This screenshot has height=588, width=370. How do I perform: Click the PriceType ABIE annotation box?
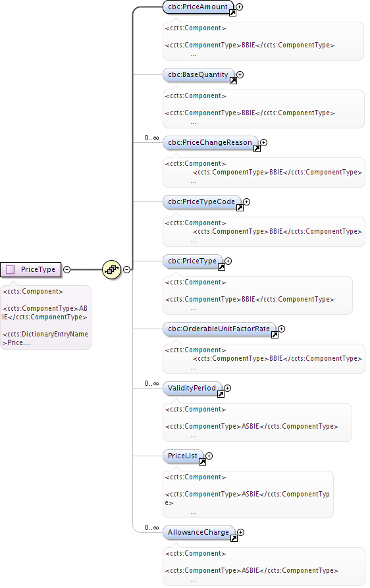click(45, 317)
